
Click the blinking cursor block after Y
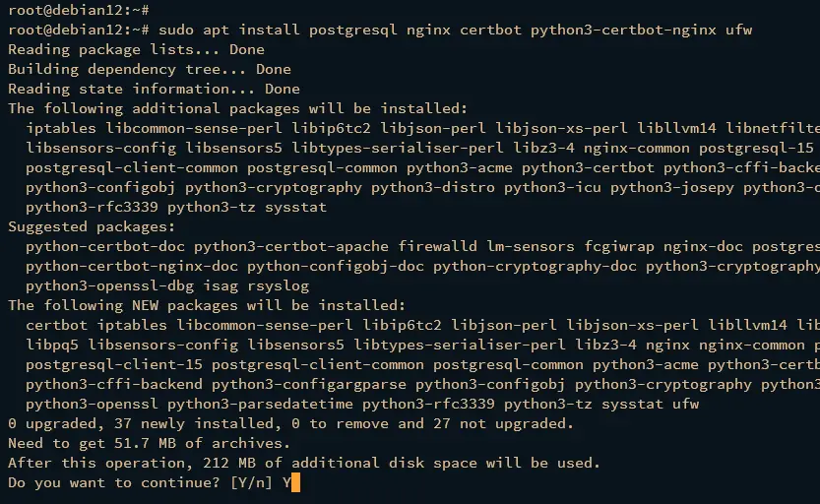coord(295,482)
